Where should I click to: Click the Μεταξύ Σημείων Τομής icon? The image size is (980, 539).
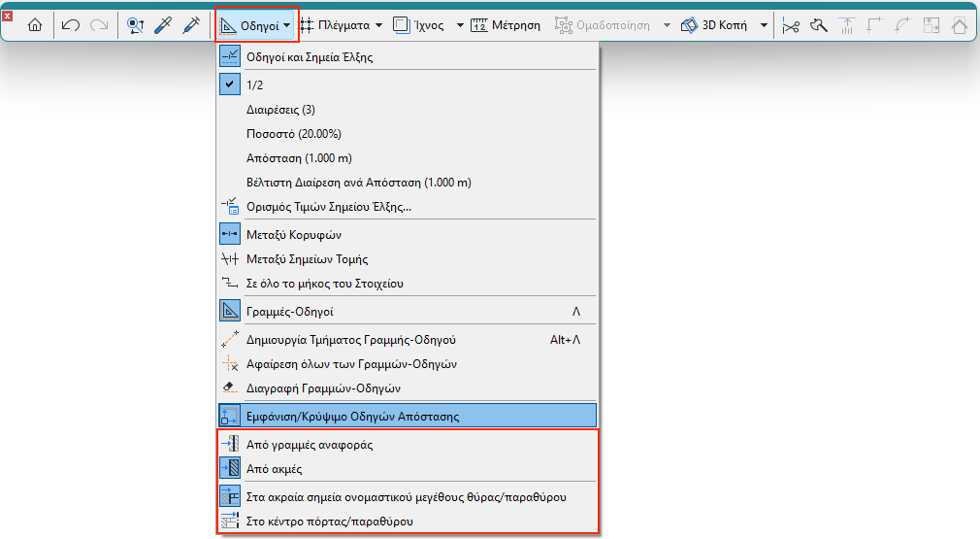coord(229,259)
